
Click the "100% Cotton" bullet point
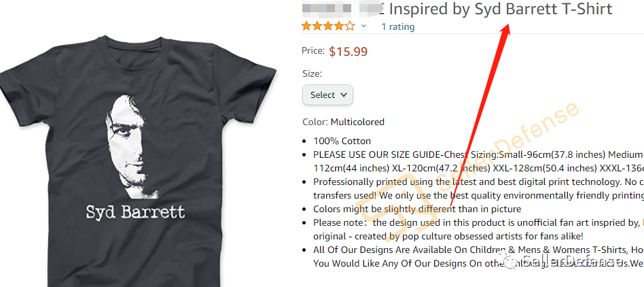[x=342, y=141]
